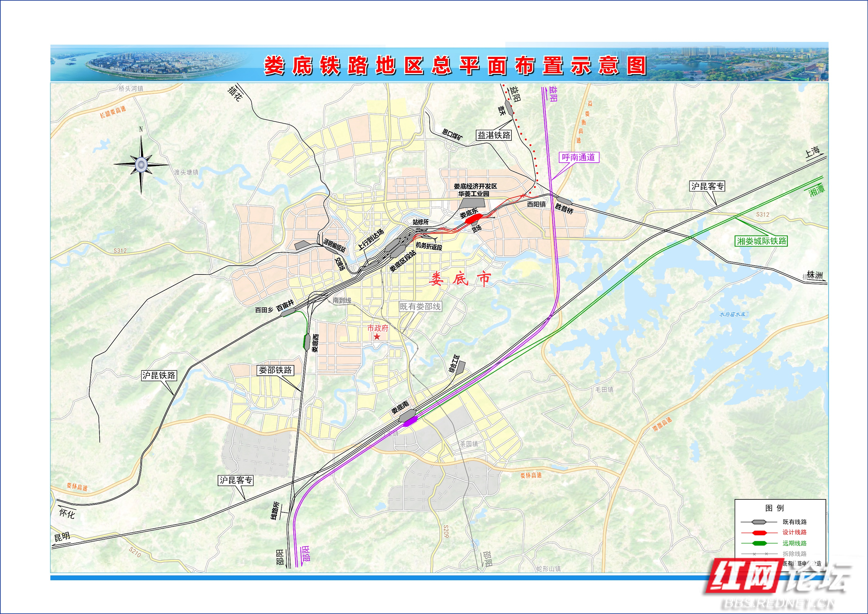This screenshot has width=868, height=614.
Task: Click the S209 road label
Action: click(446, 531)
